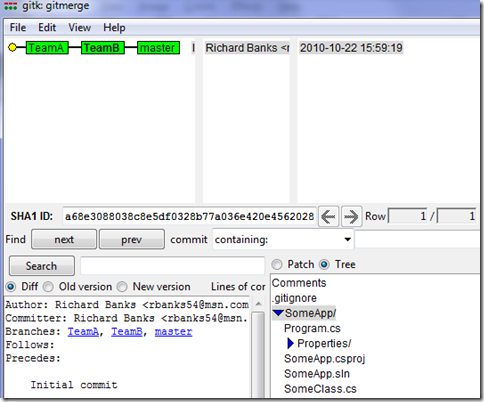Viewport: 484px width, 402px height.
Task: Click the gitk application icon in title bar
Action: click(x=10, y=6)
